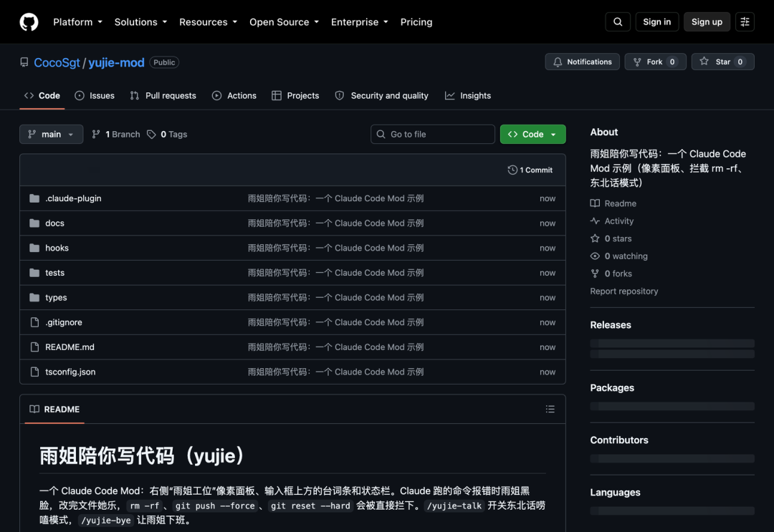The image size is (774, 532).
Task: Click the search magnifier icon in header
Action: (x=618, y=22)
